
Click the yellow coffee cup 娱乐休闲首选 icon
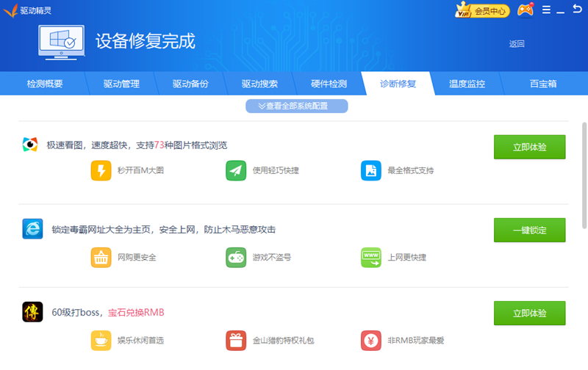(101, 341)
